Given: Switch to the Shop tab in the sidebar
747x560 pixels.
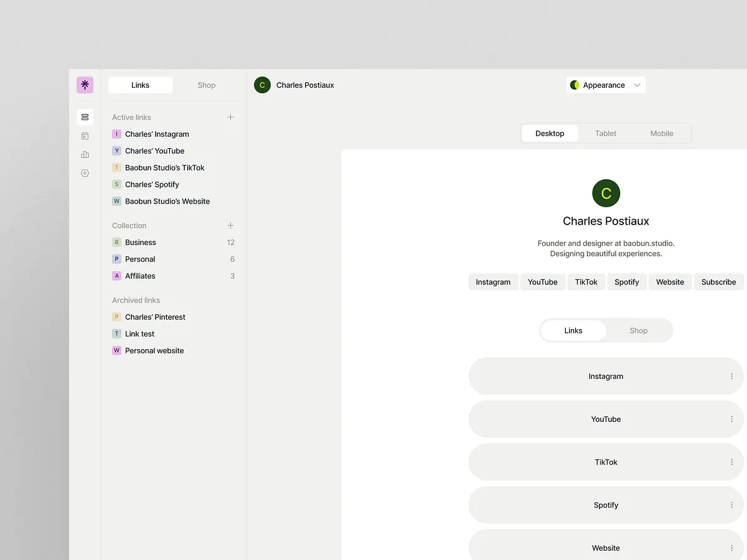Looking at the screenshot, I should tap(206, 85).
